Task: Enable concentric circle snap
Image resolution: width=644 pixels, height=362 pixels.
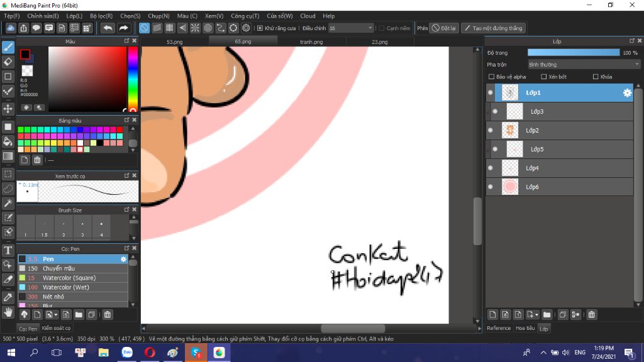Action: coord(208,28)
